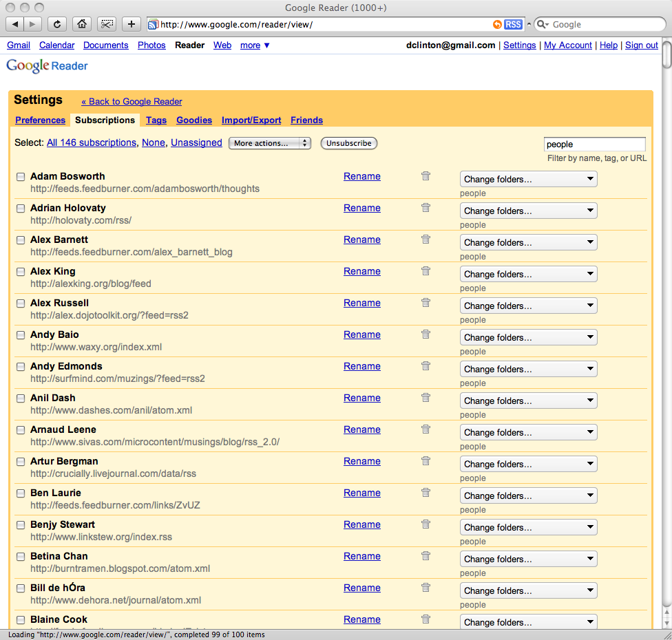Check the Adrian Holovaty subscription checkbox
Viewport: 672px width, 640px height.
21,209
